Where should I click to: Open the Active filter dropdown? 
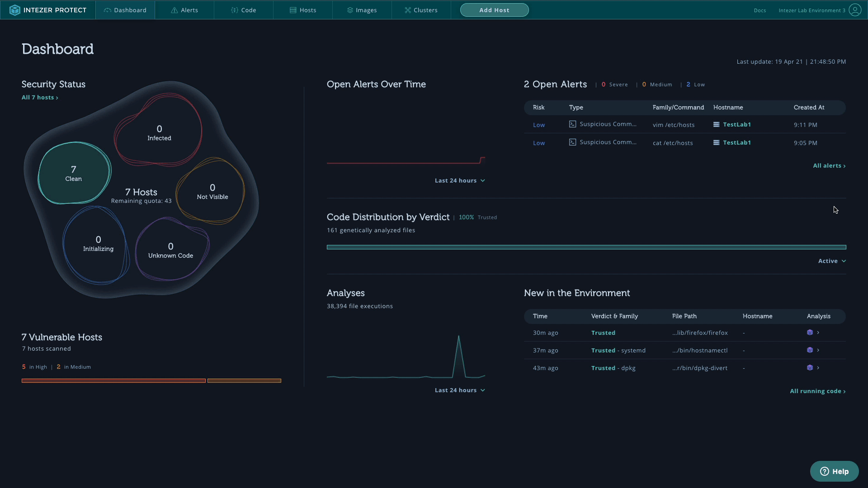point(832,261)
